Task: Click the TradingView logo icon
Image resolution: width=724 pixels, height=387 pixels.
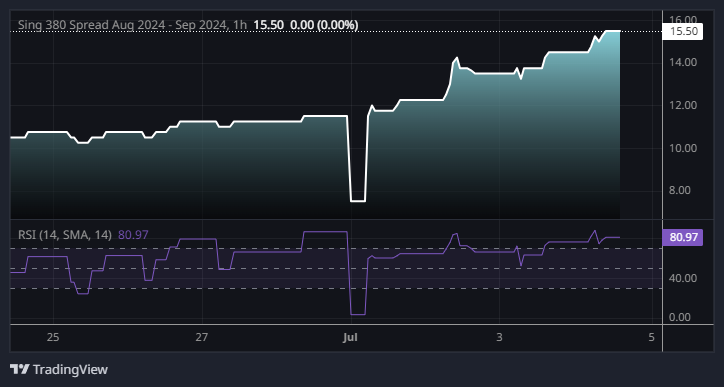Action: [20, 369]
